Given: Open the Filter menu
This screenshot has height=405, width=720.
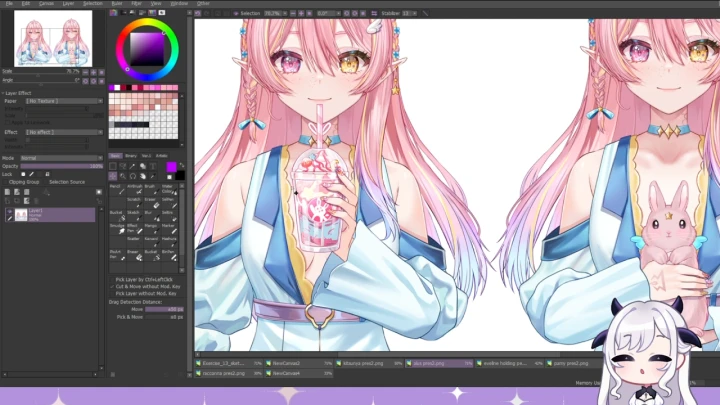Looking at the screenshot, I should click(x=136, y=3).
